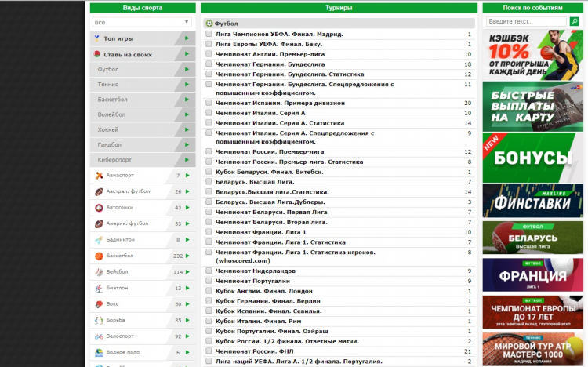Open the Франция Лига 1 banner
This screenshot has width=588, height=367.
tap(532, 274)
